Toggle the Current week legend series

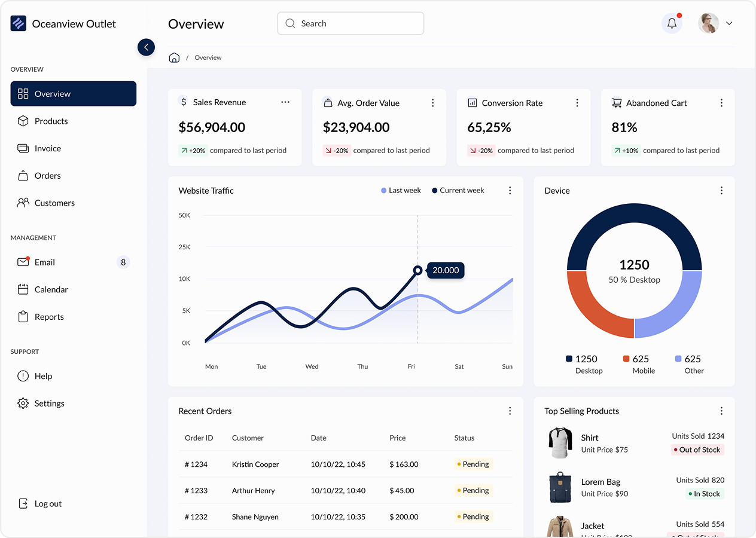point(458,191)
